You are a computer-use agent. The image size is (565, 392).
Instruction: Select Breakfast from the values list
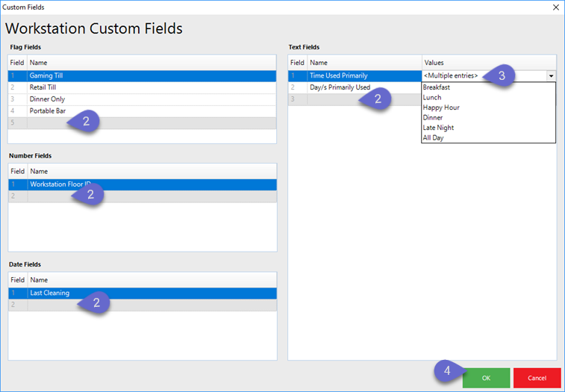(x=437, y=87)
